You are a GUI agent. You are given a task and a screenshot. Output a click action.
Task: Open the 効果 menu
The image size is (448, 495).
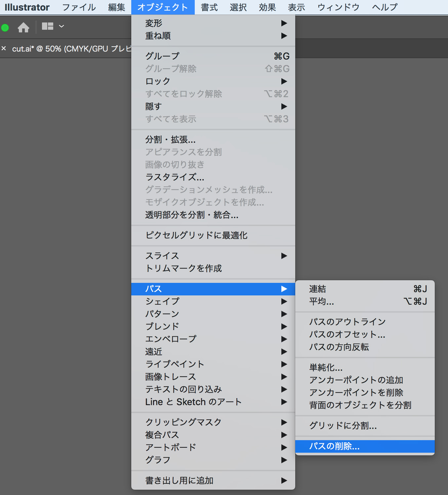tap(267, 7)
